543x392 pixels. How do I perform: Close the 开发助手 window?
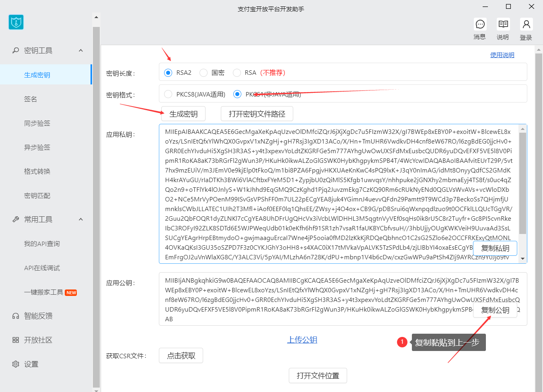point(531,6)
